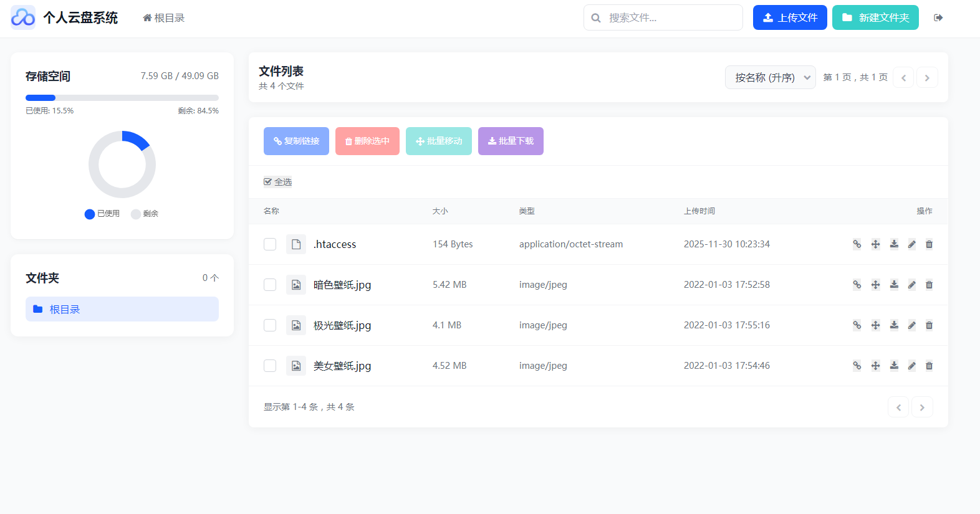This screenshot has height=514, width=980.
Task: Open 根目录 breadcrumb in the header
Action: tap(164, 18)
